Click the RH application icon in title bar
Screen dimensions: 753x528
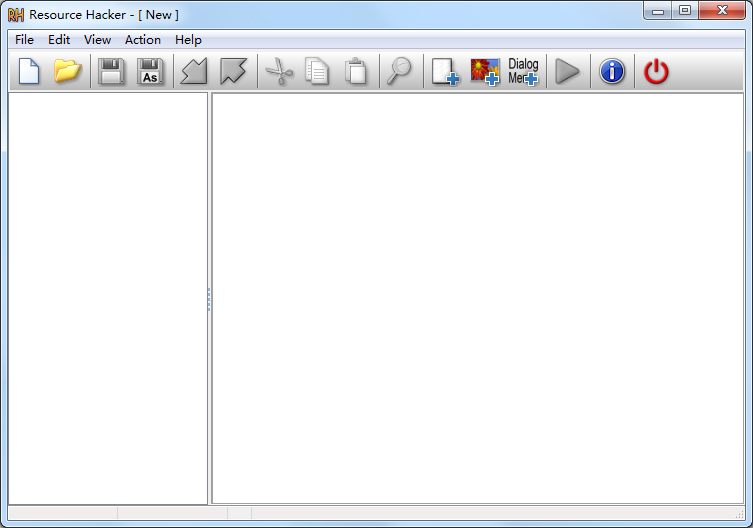coord(16,15)
